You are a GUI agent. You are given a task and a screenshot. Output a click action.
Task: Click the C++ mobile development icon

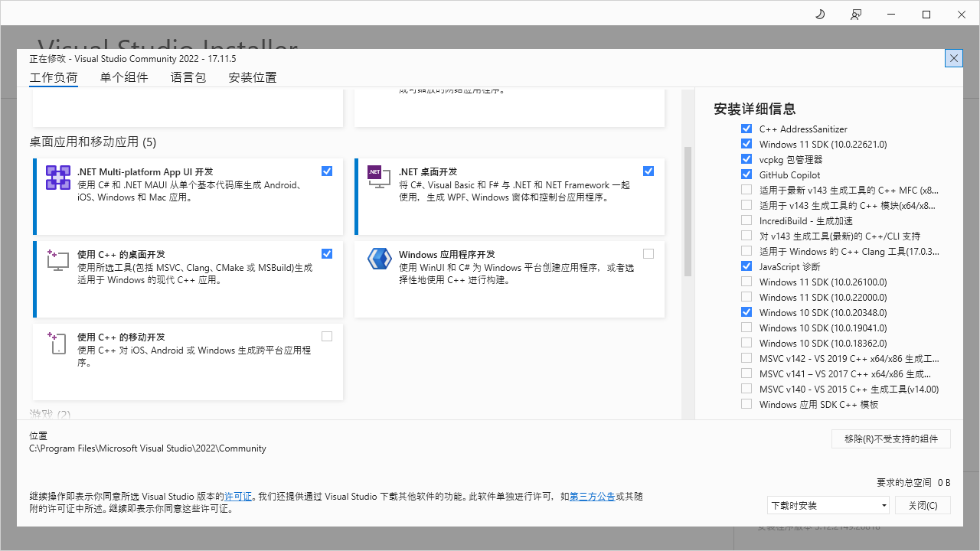58,343
